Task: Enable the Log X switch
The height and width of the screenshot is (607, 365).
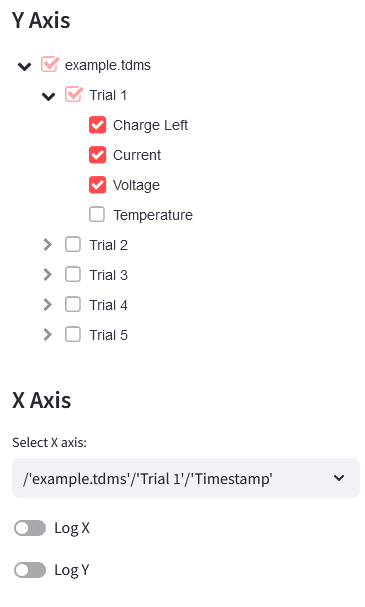Action: (30, 528)
